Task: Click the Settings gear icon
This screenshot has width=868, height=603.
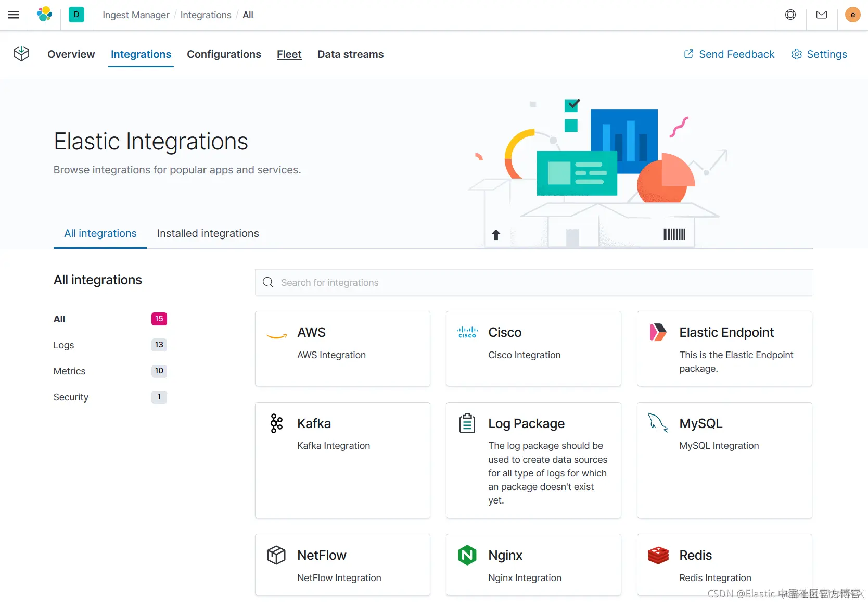Action: [x=797, y=54]
